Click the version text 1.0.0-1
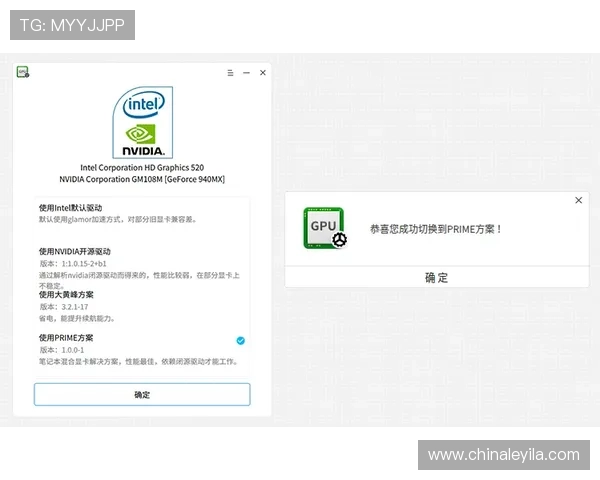This screenshot has width=600, height=480. click(x=73, y=350)
